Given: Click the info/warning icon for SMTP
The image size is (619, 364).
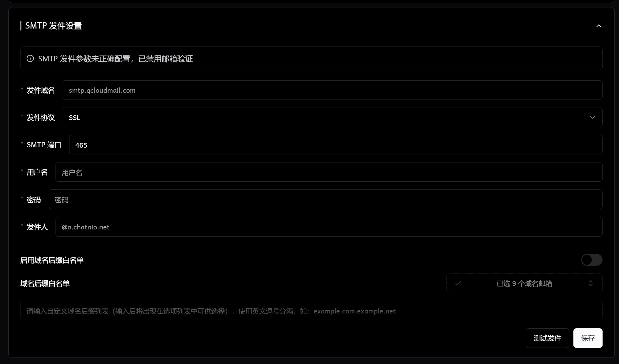Looking at the screenshot, I should pyautogui.click(x=30, y=59).
